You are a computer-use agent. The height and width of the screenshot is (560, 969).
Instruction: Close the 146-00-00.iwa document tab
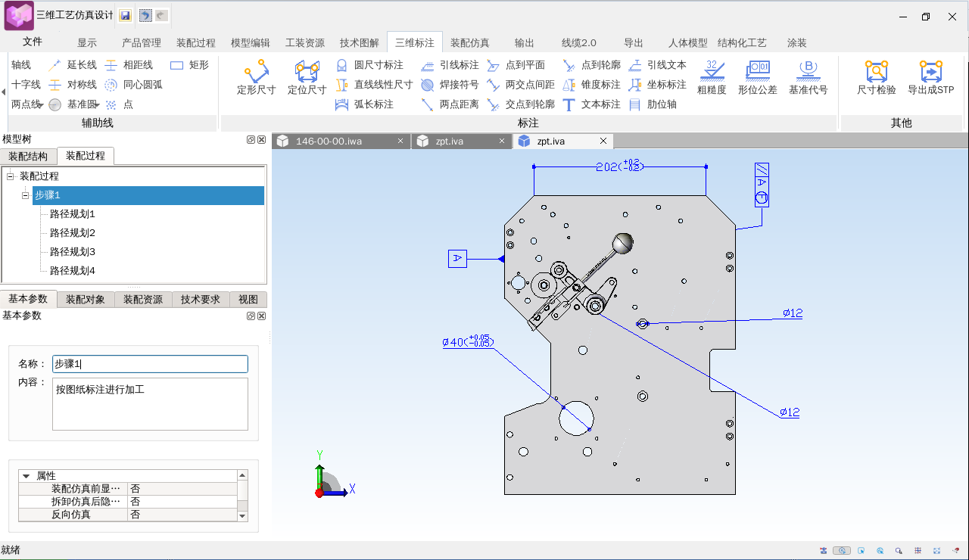tap(400, 141)
